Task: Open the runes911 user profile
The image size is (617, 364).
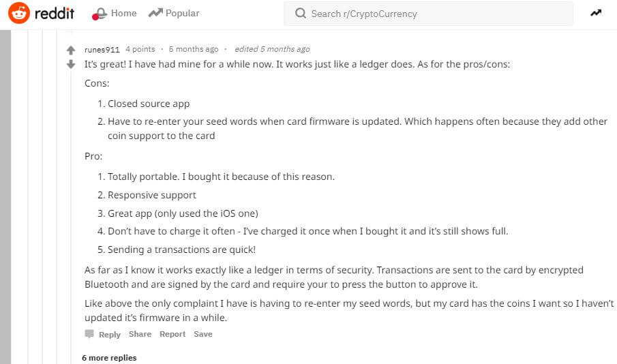Action: [102, 49]
